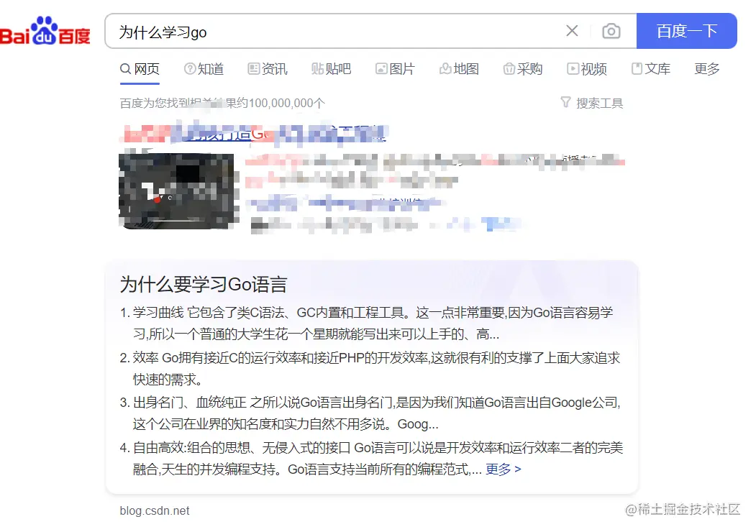Open the 文库 tab
The image size is (756, 532).
click(x=651, y=69)
